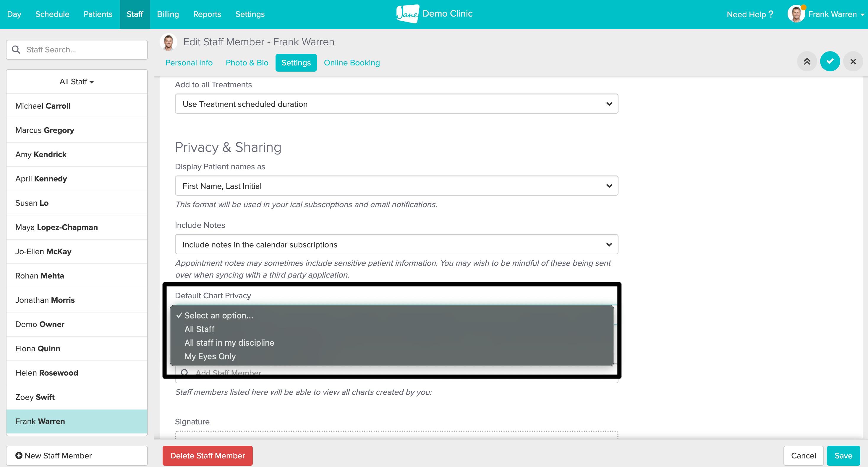The height and width of the screenshot is (467, 868).
Task: Select Maya Lopez-Chapman in staff list
Action: click(x=77, y=227)
